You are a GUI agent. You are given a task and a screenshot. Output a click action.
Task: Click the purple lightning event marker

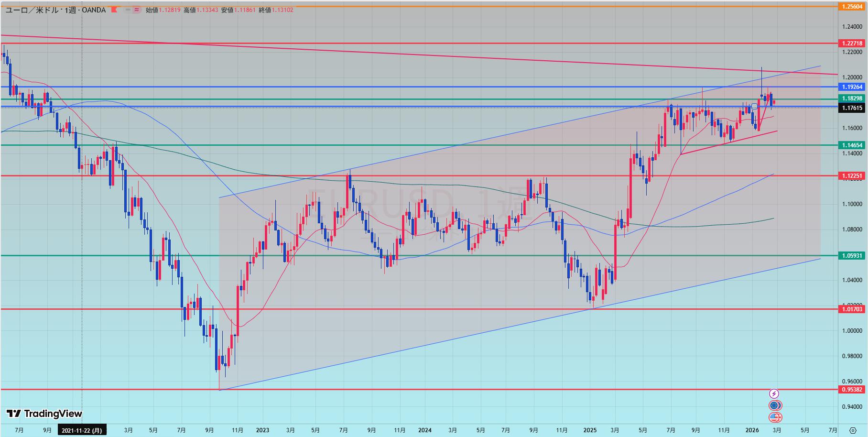[x=774, y=393]
